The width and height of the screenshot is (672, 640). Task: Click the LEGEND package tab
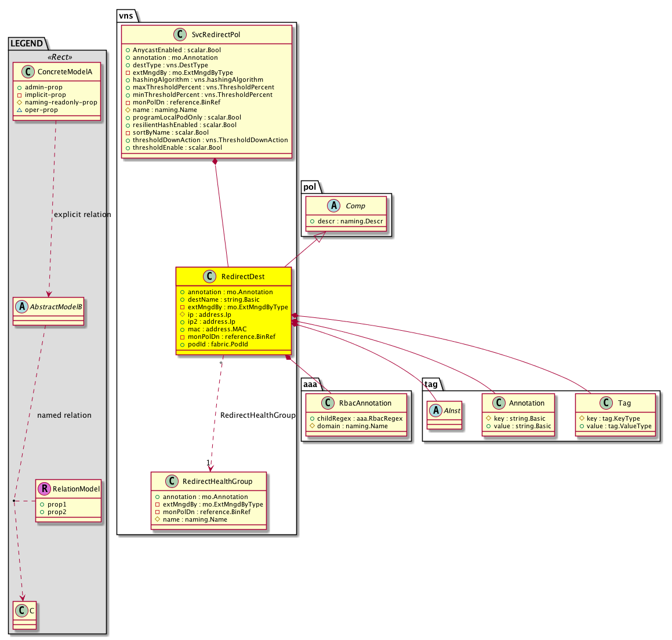27,44
